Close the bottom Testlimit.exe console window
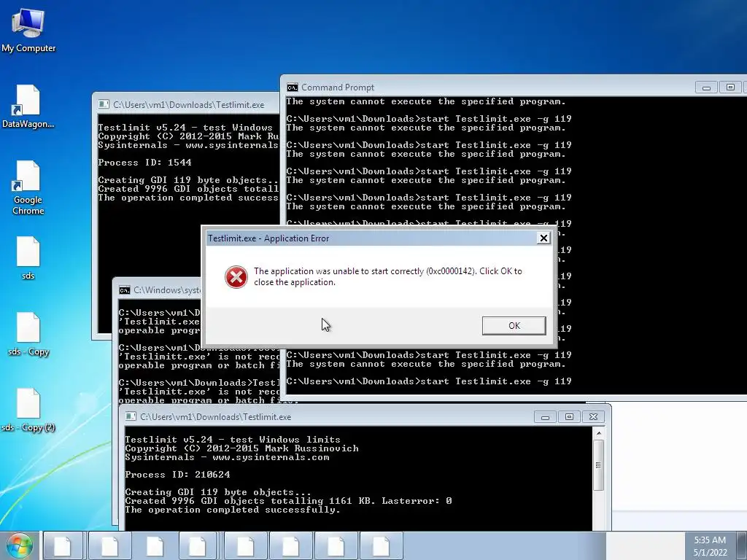Viewport: 747px width, 560px height. [x=593, y=416]
